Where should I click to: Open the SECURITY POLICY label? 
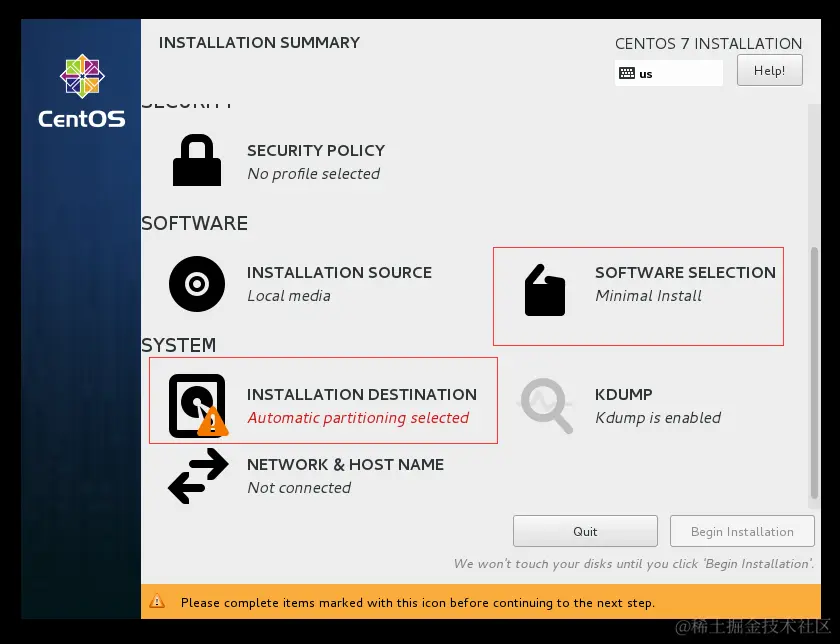coord(316,151)
